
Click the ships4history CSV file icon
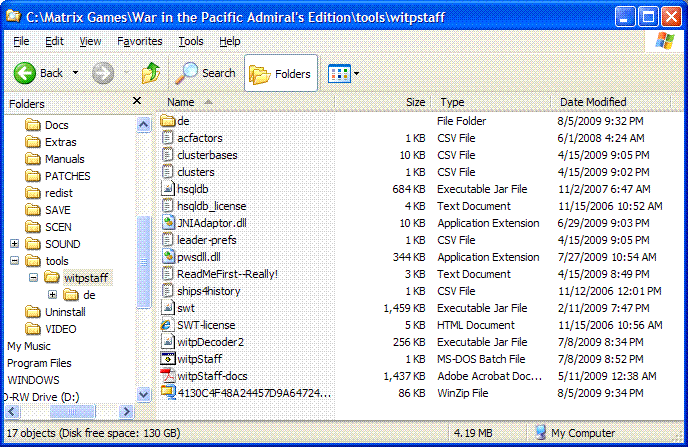[x=167, y=291]
